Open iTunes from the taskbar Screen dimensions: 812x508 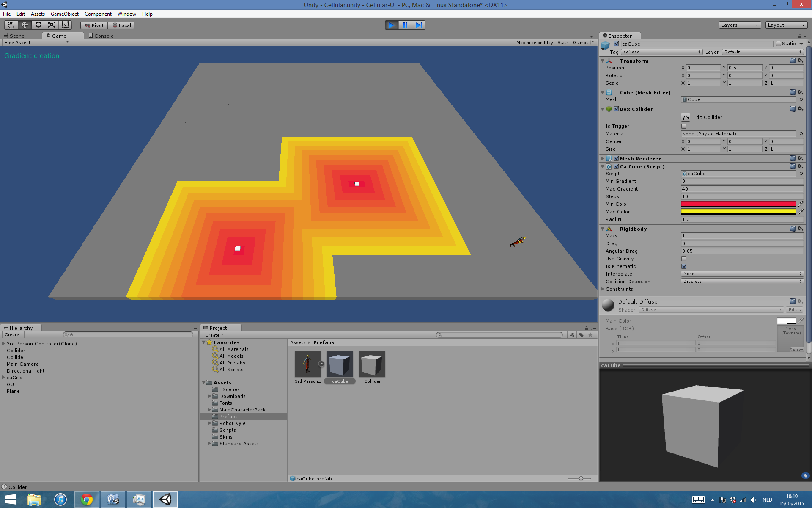[x=60, y=500]
